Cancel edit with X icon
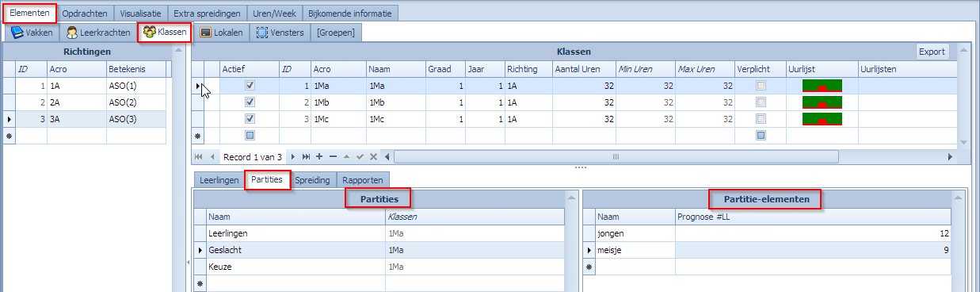 coord(373,157)
